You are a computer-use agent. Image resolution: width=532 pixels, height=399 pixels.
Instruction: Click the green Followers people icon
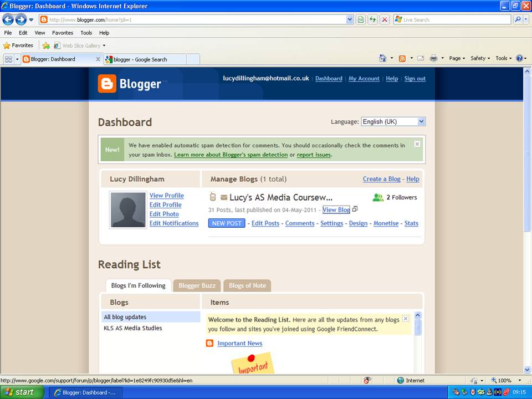(x=378, y=197)
